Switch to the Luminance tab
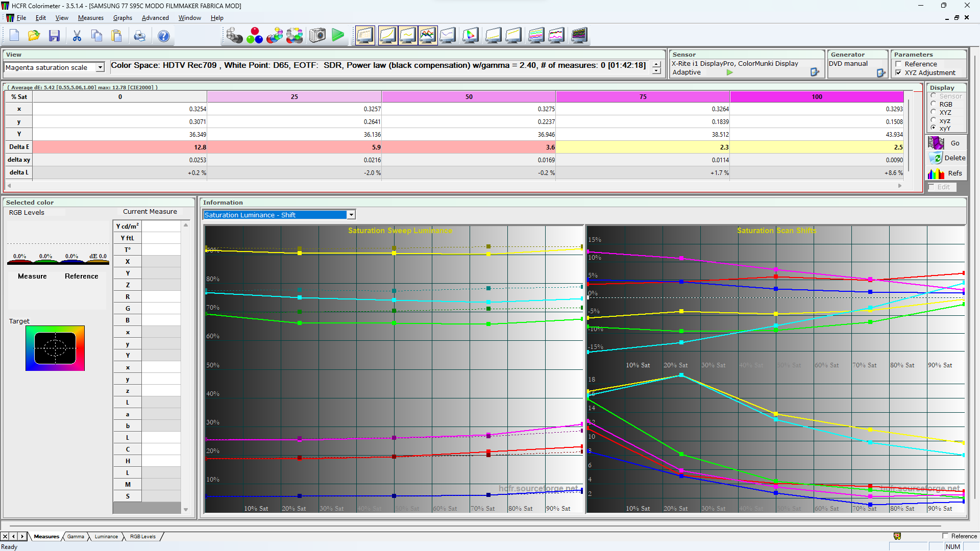This screenshot has width=980, height=551. (106, 537)
